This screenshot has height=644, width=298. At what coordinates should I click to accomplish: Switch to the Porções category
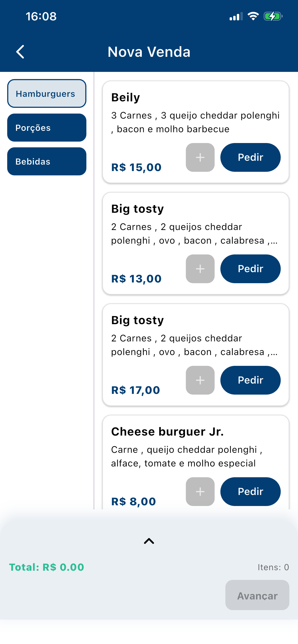[x=47, y=128]
